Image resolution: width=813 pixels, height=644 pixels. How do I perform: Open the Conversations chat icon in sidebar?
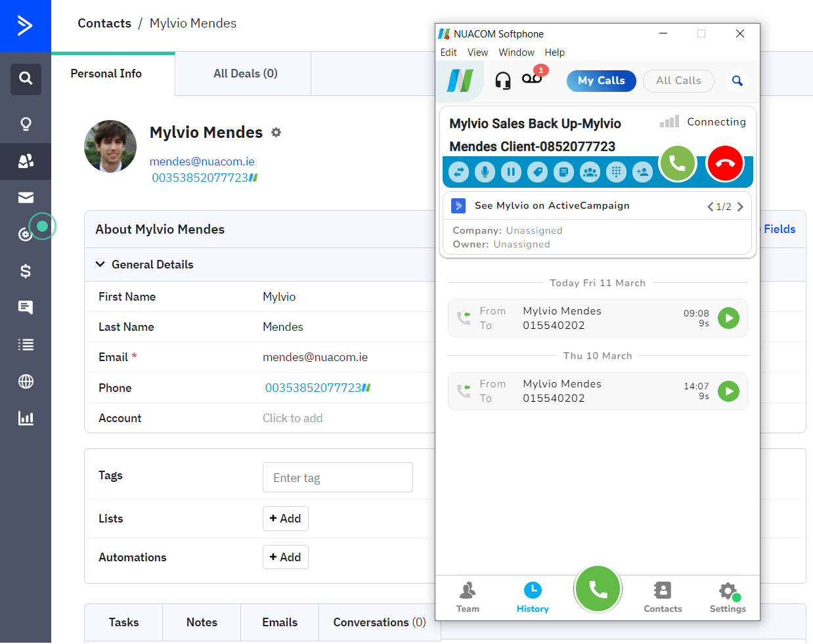pyautogui.click(x=26, y=307)
